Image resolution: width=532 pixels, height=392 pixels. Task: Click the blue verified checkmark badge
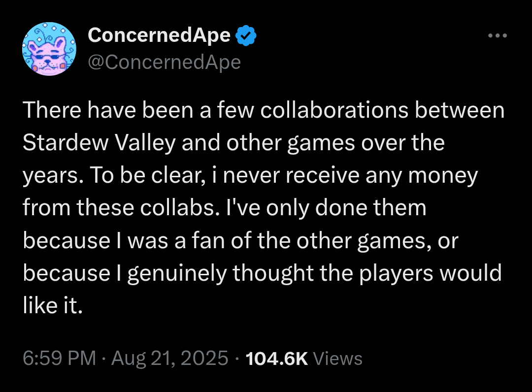[246, 35]
